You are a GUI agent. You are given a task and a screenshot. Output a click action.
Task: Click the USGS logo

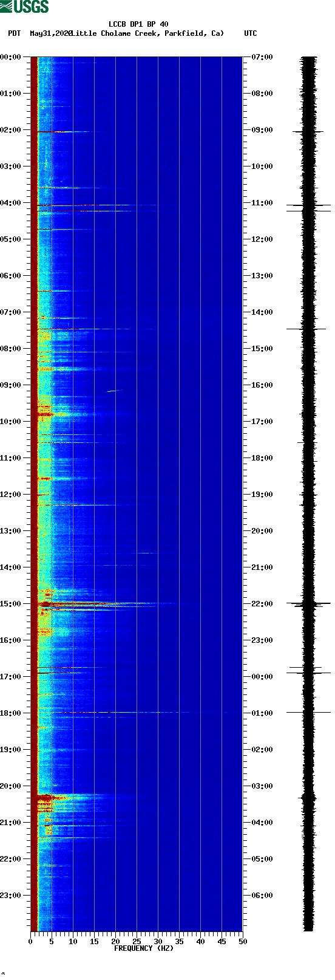point(24,7)
